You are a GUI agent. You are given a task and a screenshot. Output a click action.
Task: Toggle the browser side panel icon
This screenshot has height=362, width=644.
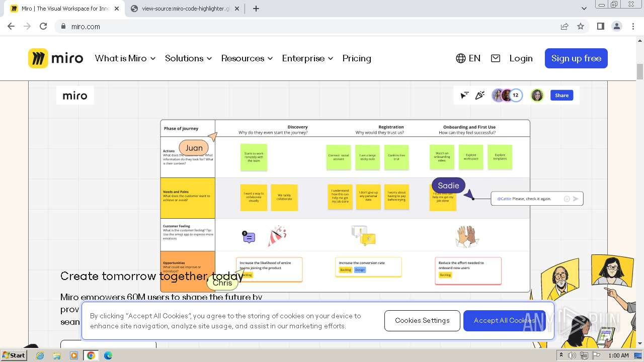600,26
